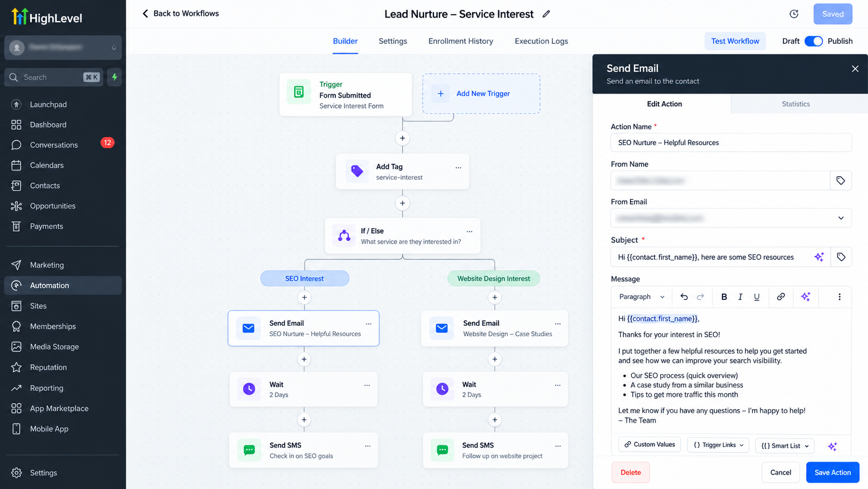Click Cancel button in panel
The width and height of the screenshot is (868, 489).
click(781, 472)
